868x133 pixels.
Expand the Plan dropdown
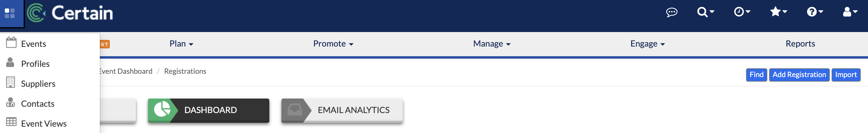181,44
